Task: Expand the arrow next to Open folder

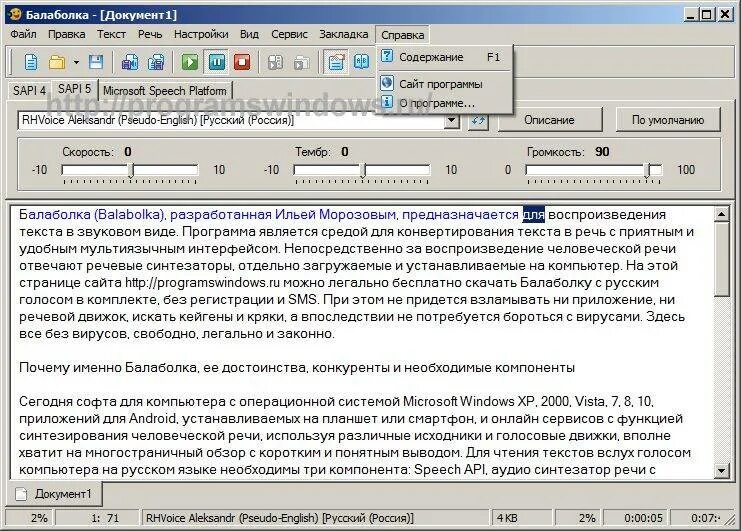Action: [x=76, y=62]
